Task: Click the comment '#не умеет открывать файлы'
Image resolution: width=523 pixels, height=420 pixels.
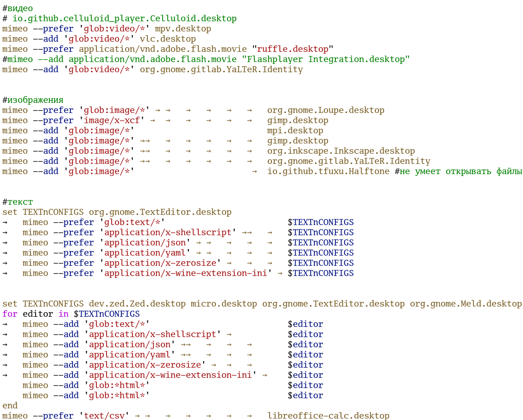Action: point(459,171)
